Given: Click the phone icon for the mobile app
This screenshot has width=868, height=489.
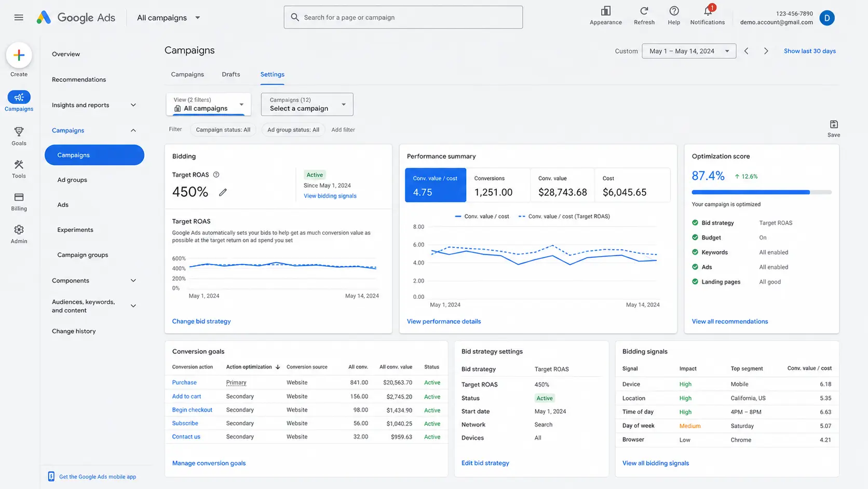Looking at the screenshot, I should (51, 477).
